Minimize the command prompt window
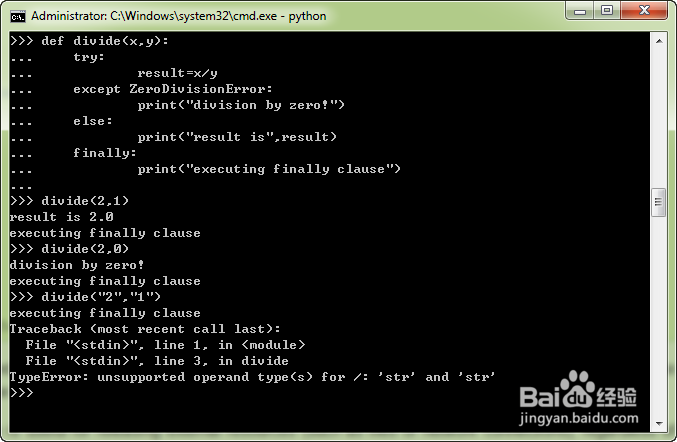Screen dimensions: 677x442 [x=580, y=11]
